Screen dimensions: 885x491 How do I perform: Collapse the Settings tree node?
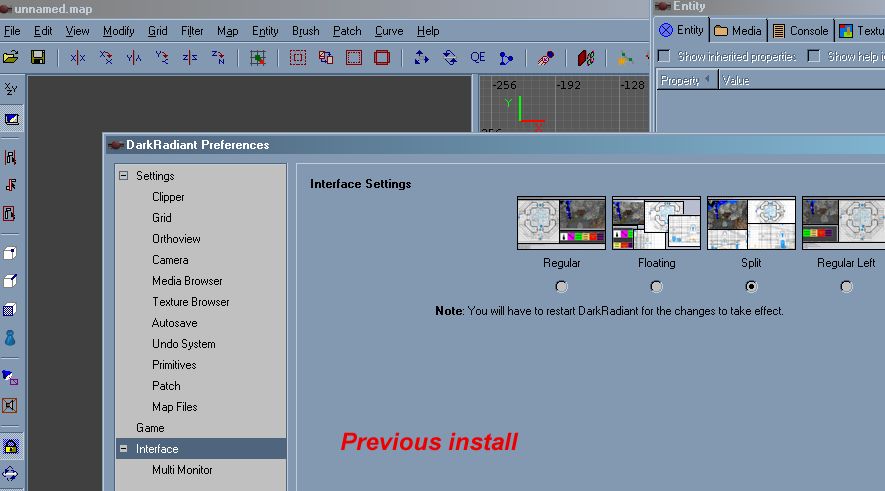tap(124, 176)
